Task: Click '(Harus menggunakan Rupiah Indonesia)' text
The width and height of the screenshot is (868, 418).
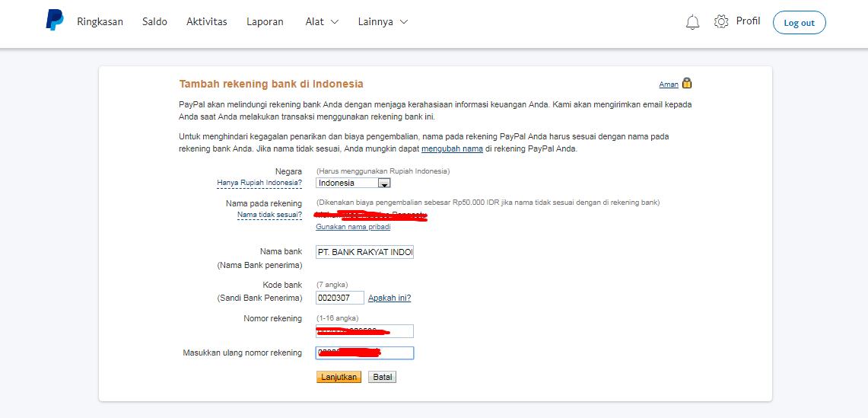Action: click(383, 171)
